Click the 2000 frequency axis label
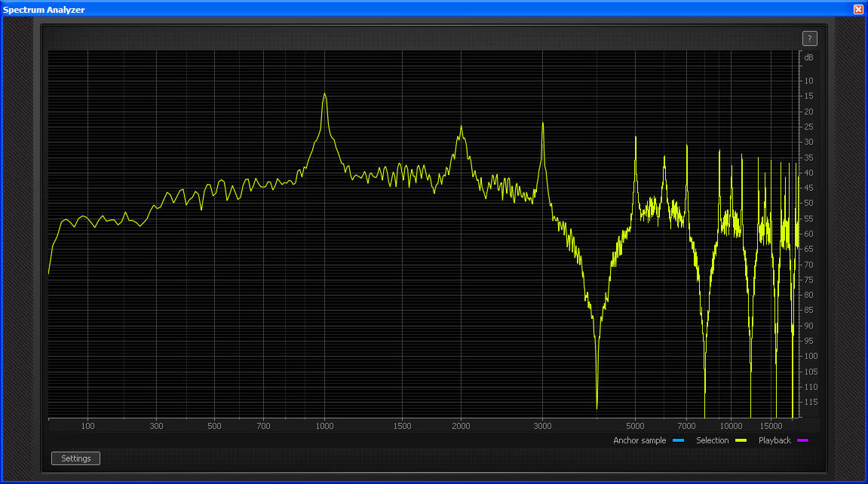Viewport: 868px width, 484px height. (461, 426)
